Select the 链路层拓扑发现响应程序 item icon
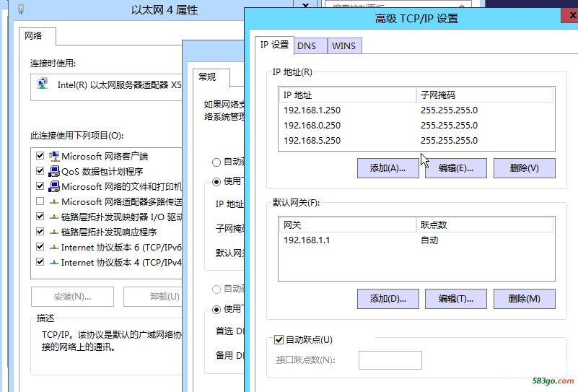Image resolution: width=578 pixels, height=392 pixels. coord(54,232)
